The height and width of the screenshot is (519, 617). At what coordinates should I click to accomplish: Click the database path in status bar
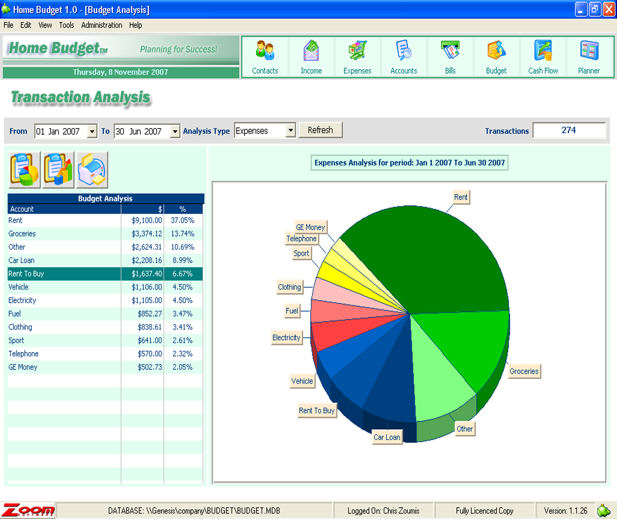pos(194,511)
